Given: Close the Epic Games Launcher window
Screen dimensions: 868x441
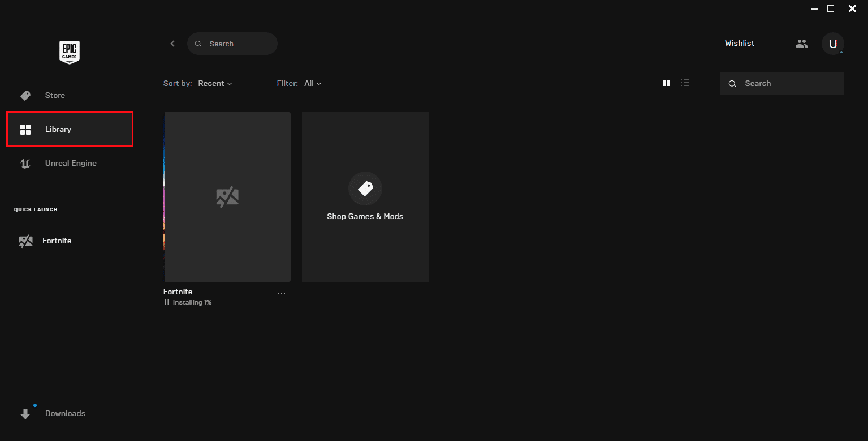Looking at the screenshot, I should pos(852,8).
